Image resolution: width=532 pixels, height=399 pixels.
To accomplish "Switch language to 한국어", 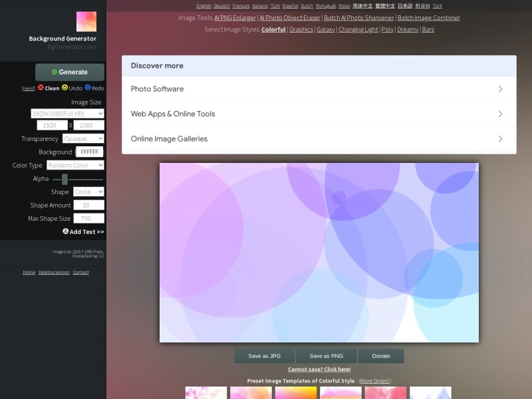I will tap(422, 6).
